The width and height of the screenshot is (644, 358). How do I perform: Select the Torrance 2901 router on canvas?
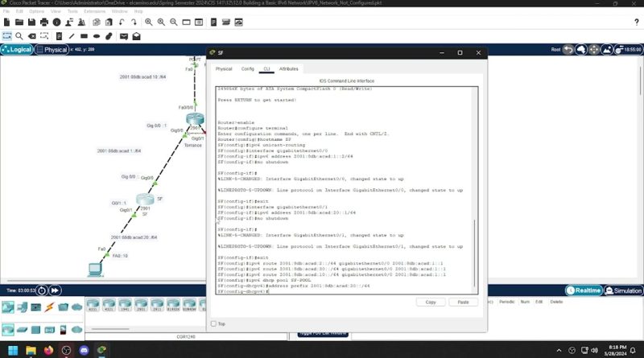coord(195,120)
